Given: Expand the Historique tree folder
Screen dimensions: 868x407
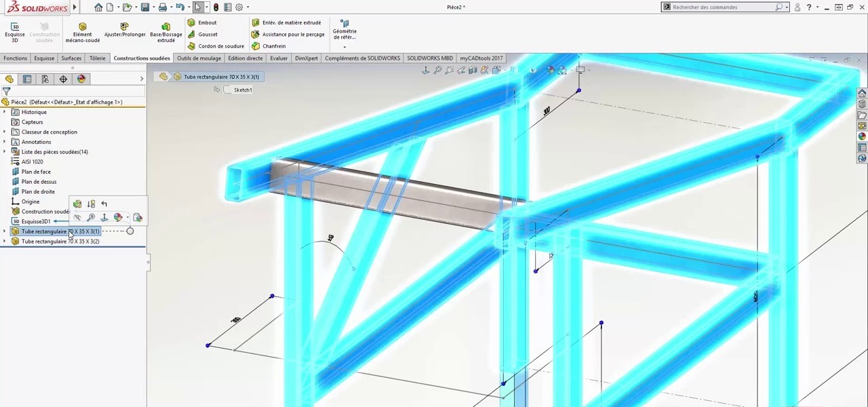Looking at the screenshot, I should coord(5,111).
